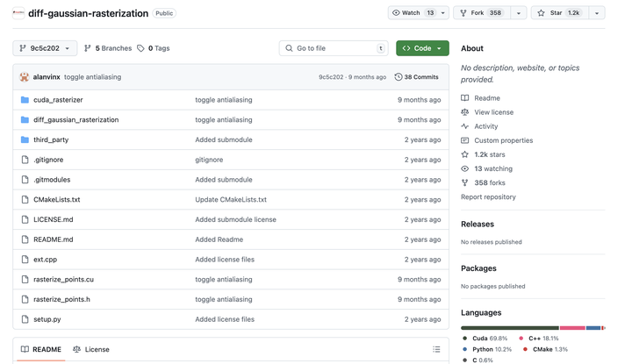Image resolution: width=632 pixels, height=364 pixels.
Task: Click the tags icon
Action: (140, 48)
